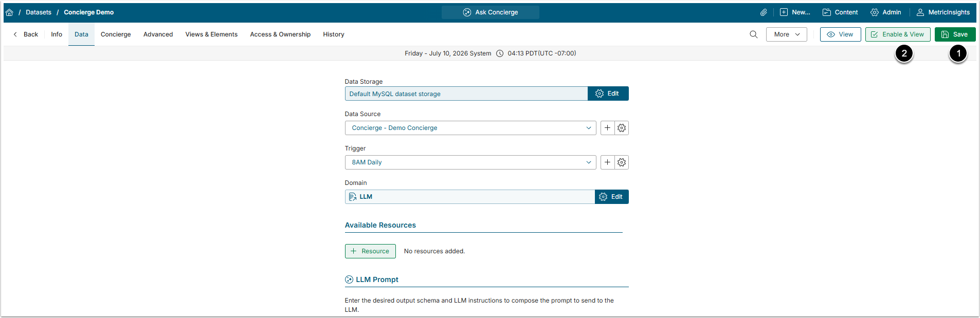Switch to the Access & Ownership tab
The image size is (980, 318).
280,34
